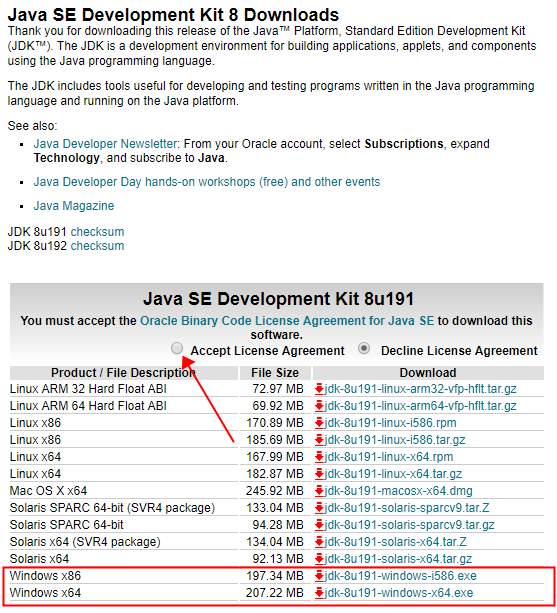Click download arrow icon for linux-arm32-vfp-hflt.tar.gz
The width and height of the screenshot is (557, 613).
click(x=319, y=389)
